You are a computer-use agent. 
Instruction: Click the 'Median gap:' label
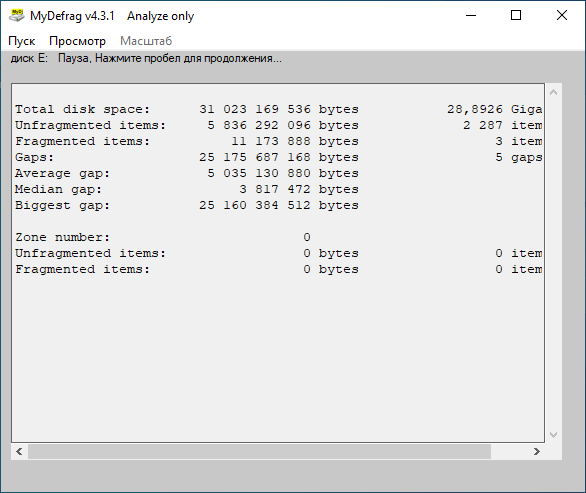(x=58, y=190)
